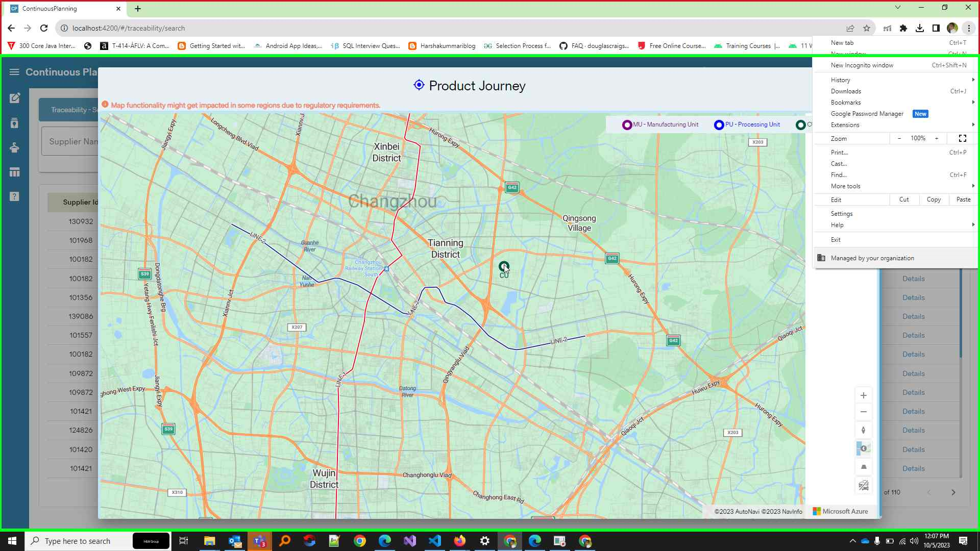Open Downloads from Chrome menu
Screen dimensions: 980x551
click(896, 91)
